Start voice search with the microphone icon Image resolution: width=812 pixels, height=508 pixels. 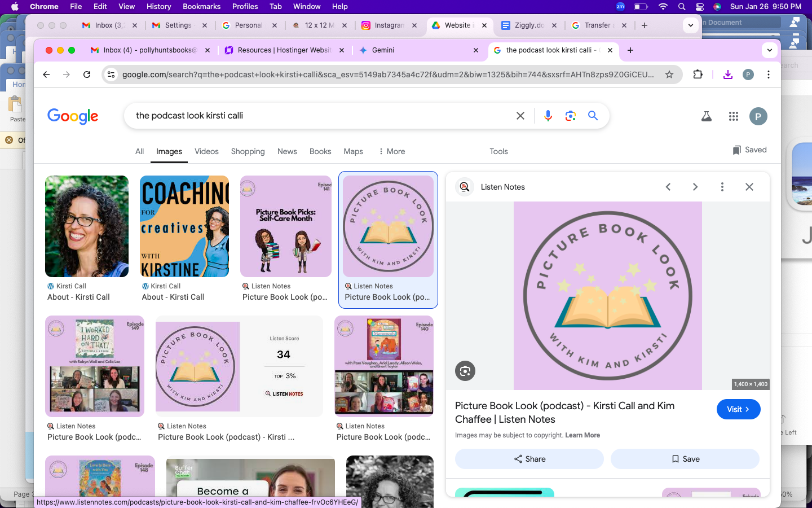coord(548,116)
